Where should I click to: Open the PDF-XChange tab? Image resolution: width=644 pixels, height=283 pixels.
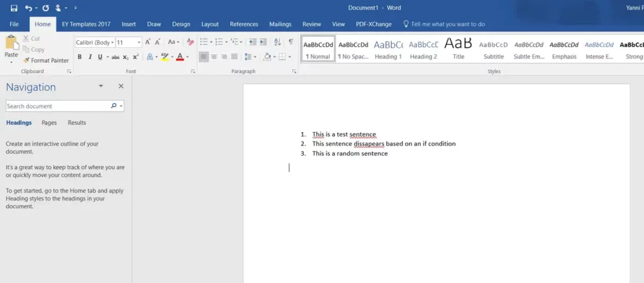374,25
